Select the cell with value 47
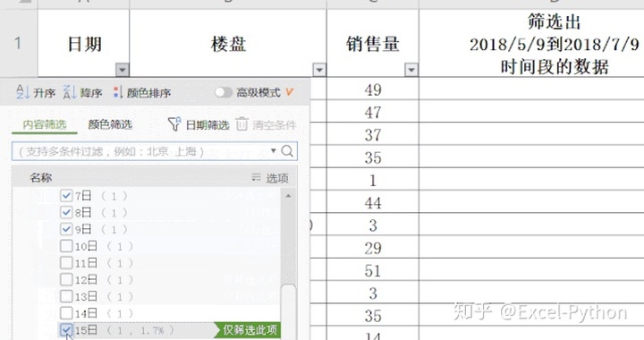The image size is (644, 340). pyautogui.click(x=372, y=112)
